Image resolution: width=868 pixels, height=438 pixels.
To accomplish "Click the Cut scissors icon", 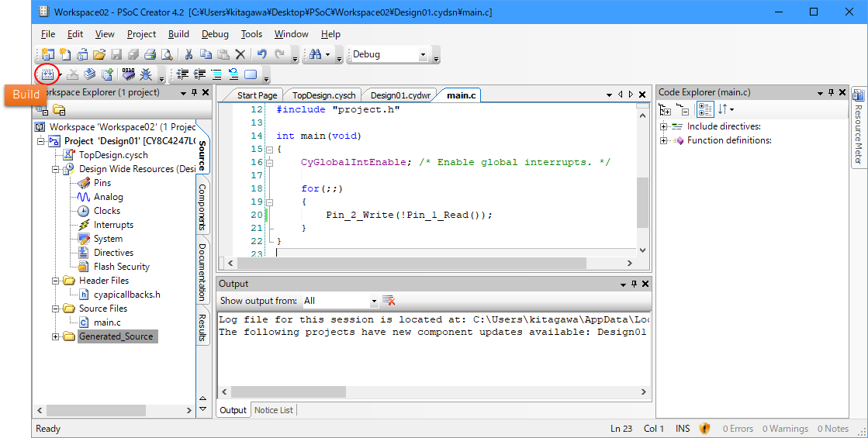I will pyautogui.click(x=188, y=54).
